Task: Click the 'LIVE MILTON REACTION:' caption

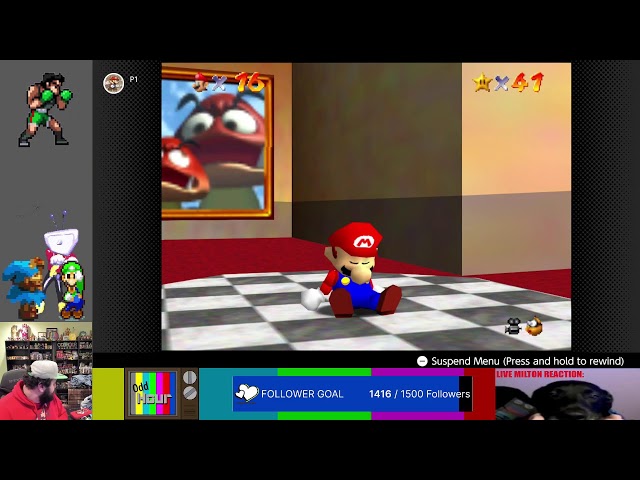Action: (x=540, y=374)
